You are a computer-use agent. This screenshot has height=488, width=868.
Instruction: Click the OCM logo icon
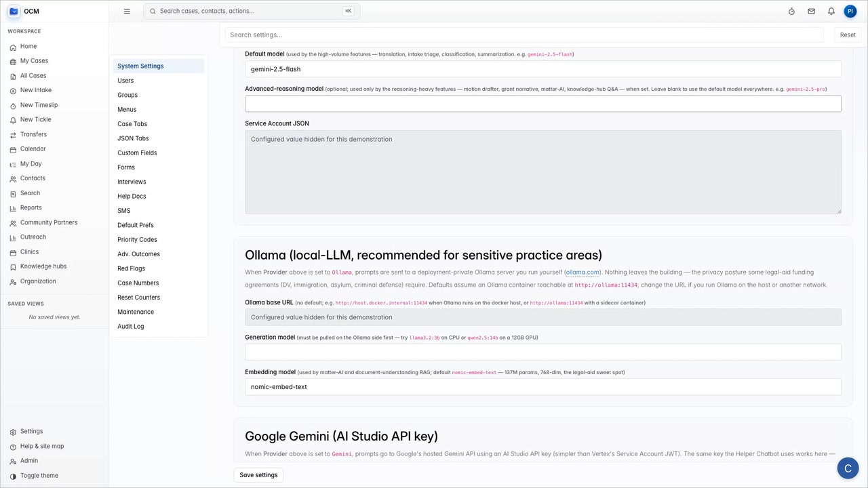click(14, 11)
